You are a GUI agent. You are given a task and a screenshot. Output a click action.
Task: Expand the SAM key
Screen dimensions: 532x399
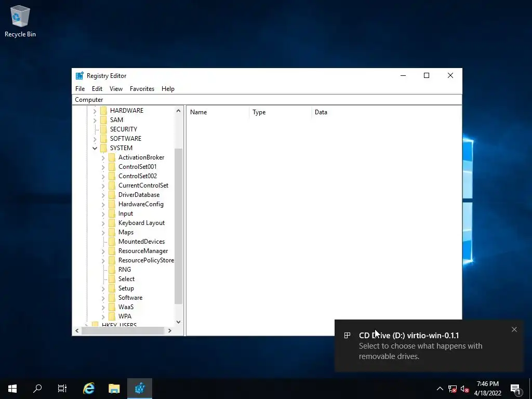pyautogui.click(x=95, y=120)
